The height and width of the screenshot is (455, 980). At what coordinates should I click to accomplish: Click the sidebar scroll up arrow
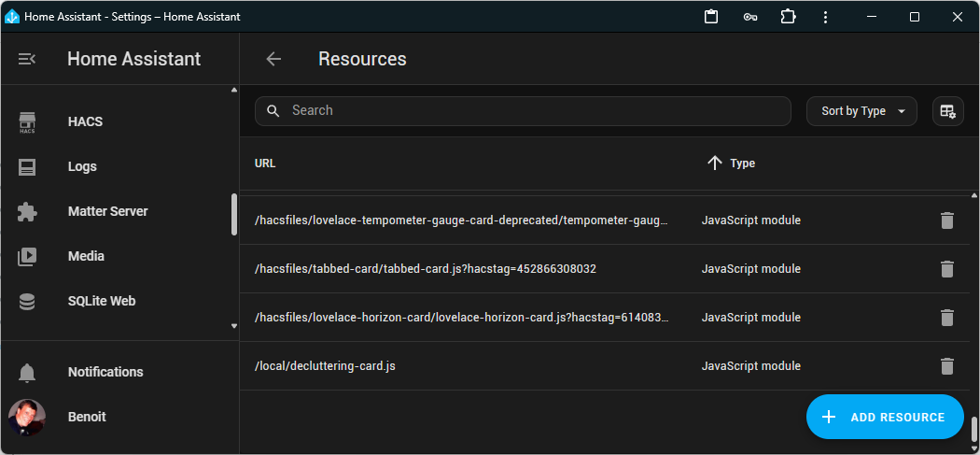point(234,90)
